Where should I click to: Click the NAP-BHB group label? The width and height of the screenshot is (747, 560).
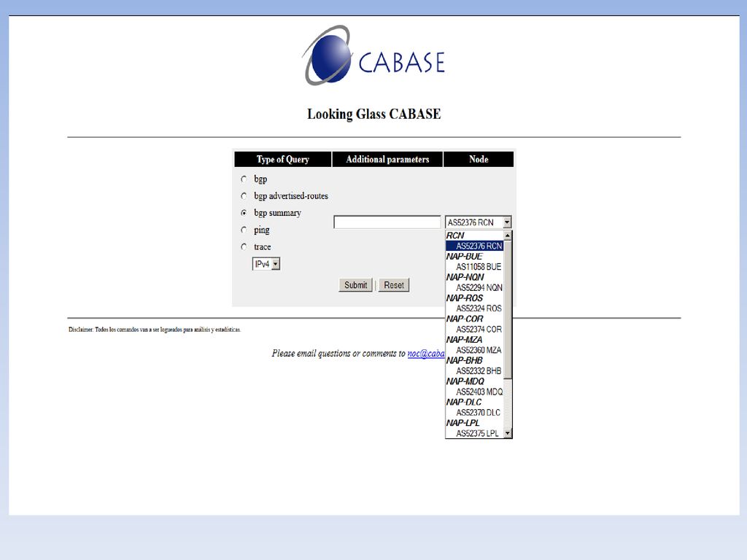pyautogui.click(x=465, y=360)
